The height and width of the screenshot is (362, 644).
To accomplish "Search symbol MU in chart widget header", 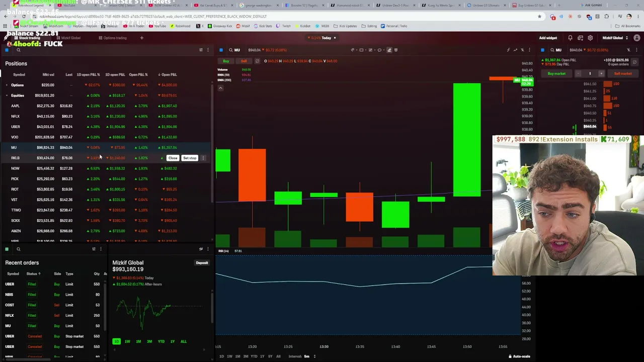I will (x=234, y=50).
